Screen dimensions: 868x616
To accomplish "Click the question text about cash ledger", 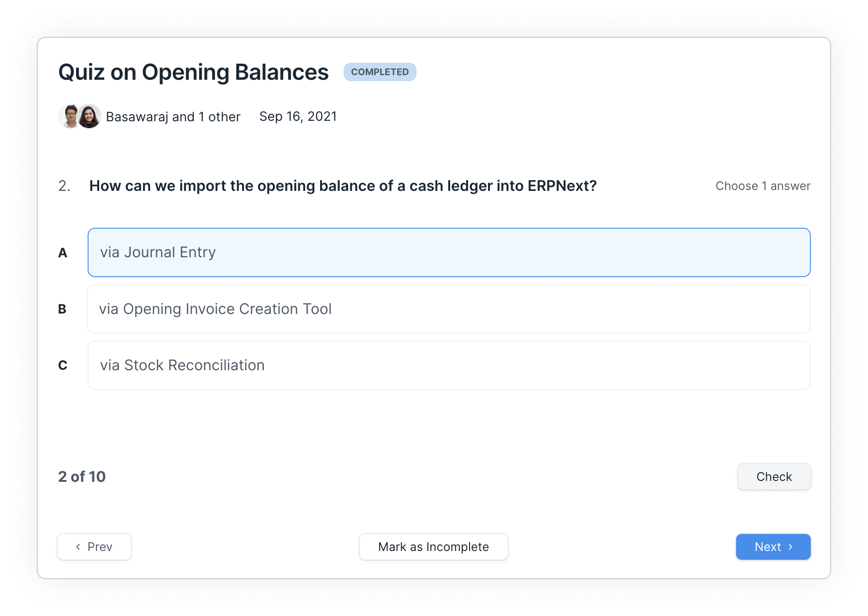I will [343, 186].
